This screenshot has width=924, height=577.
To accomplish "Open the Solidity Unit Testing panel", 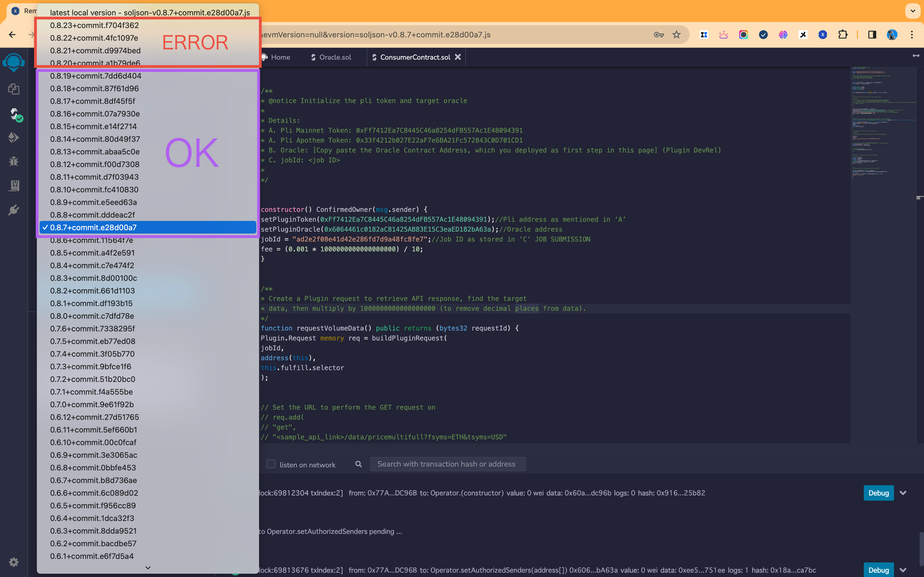I will [14, 185].
